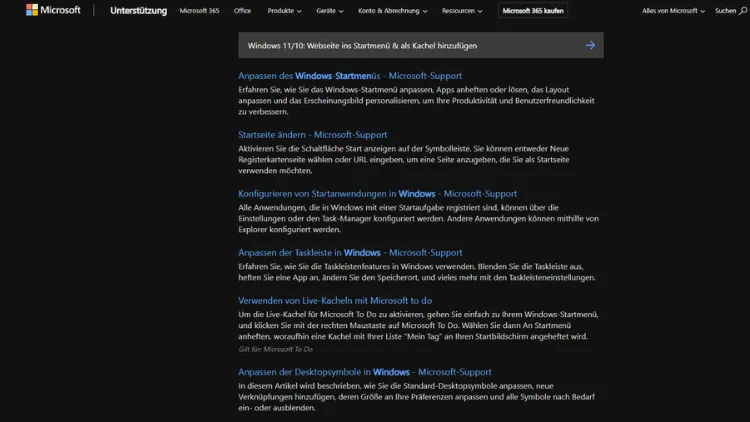
Task: Click description starting 'In diesem Artikel wird beschrieben'
Action: (416, 397)
